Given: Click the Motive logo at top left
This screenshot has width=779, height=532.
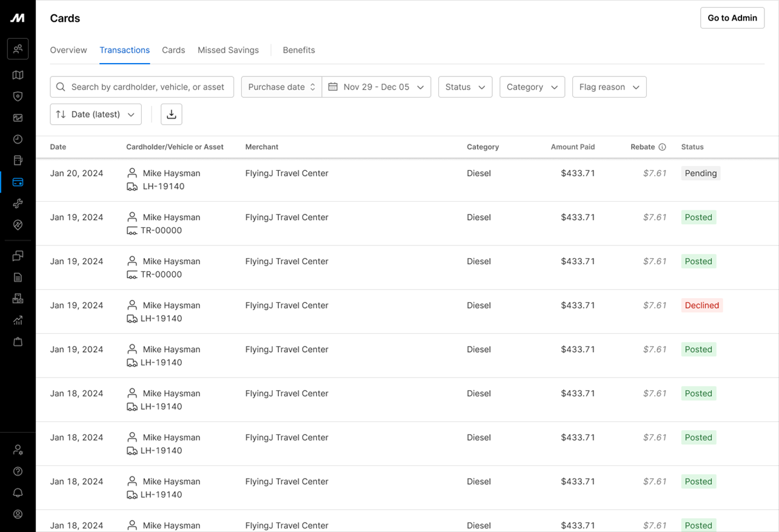Looking at the screenshot, I should pos(18,18).
